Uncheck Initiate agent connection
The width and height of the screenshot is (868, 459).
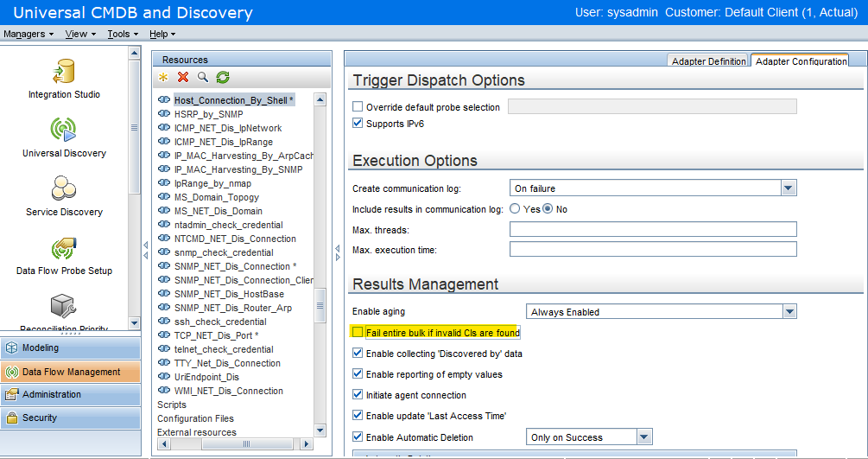click(358, 395)
